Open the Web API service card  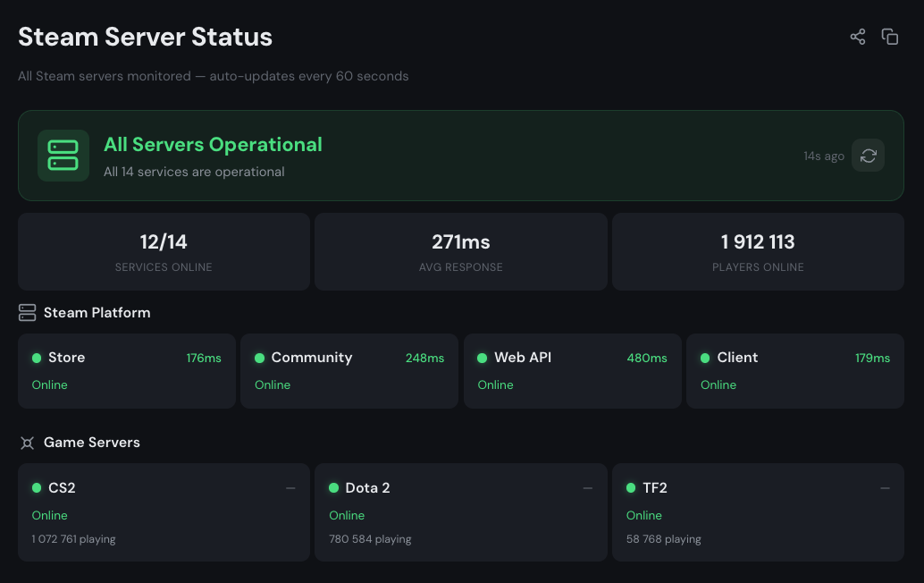click(572, 371)
